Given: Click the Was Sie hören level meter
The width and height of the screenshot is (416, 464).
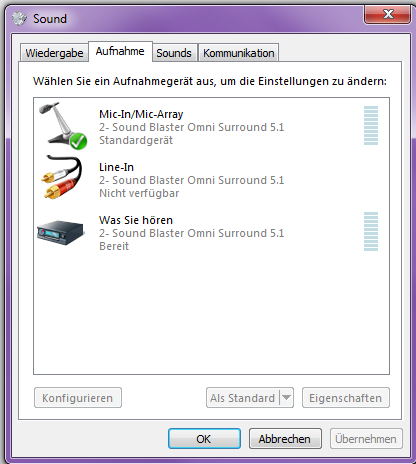Looking at the screenshot, I should click(x=371, y=232).
